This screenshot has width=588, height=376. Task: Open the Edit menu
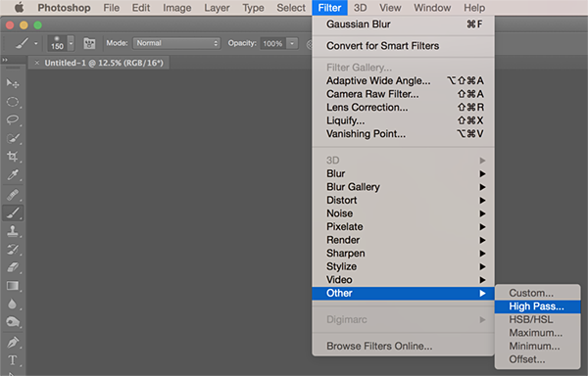(141, 8)
